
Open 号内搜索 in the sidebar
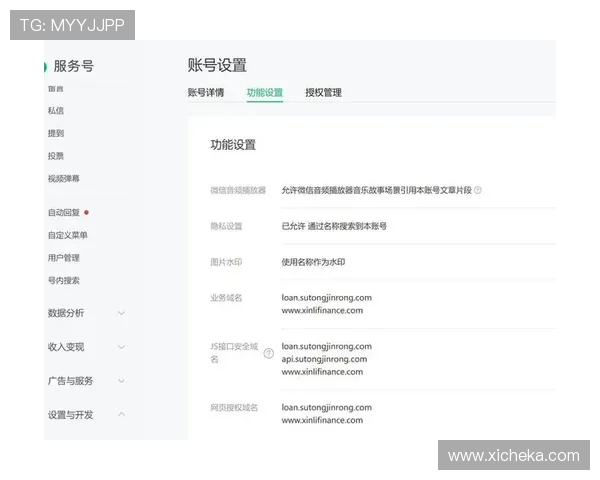pyautogui.click(x=64, y=280)
